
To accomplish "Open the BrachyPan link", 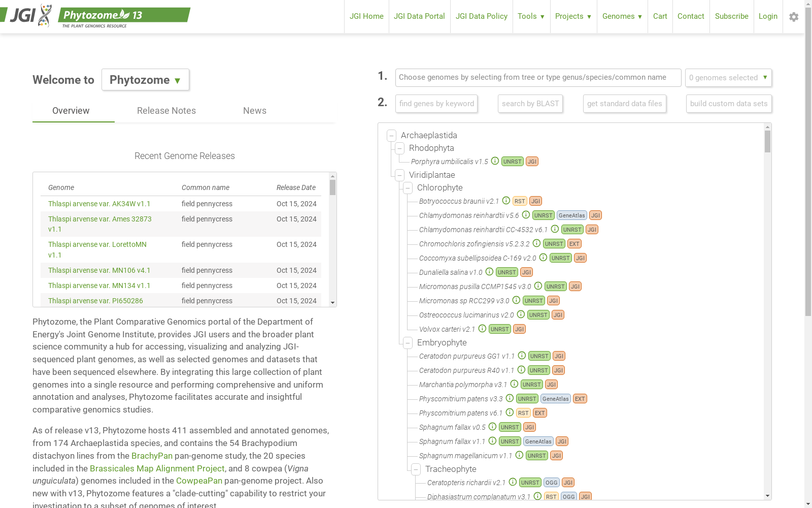I will tap(152, 456).
